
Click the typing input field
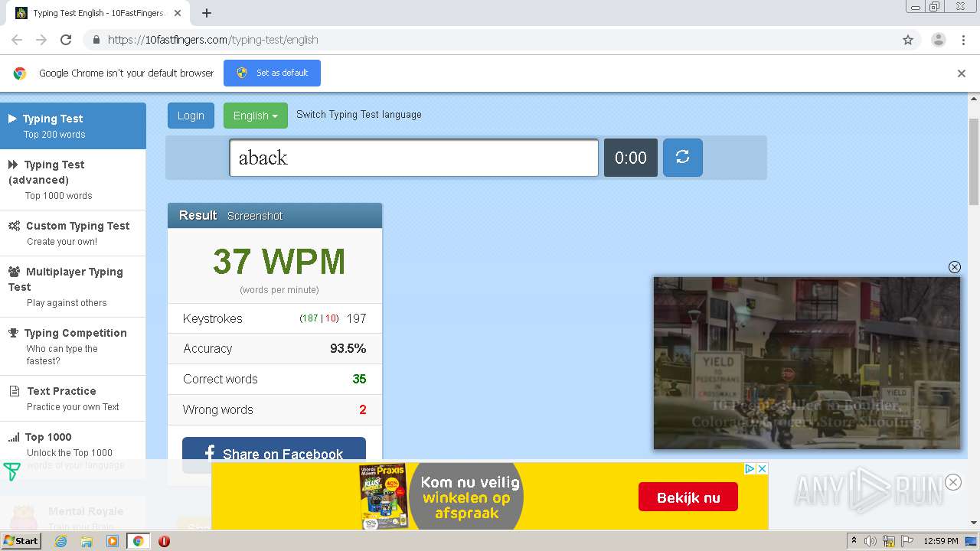pyautogui.click(x=413, y=158)
